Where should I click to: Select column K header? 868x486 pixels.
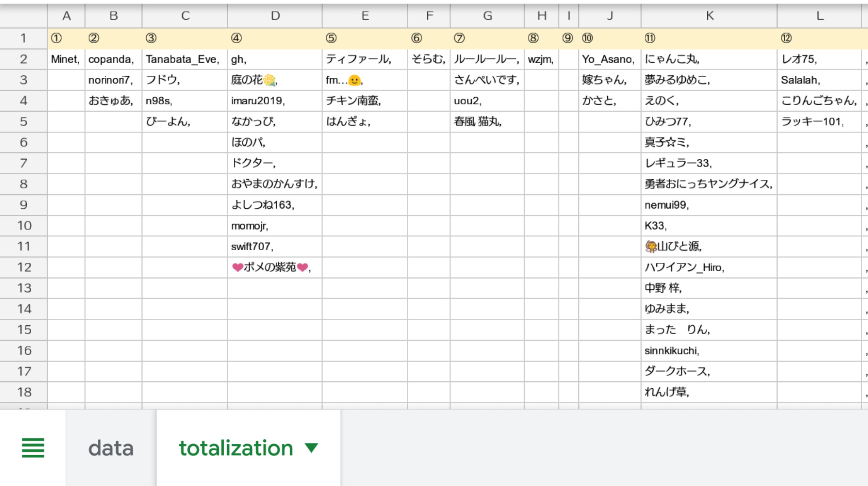tap(709, 16)
